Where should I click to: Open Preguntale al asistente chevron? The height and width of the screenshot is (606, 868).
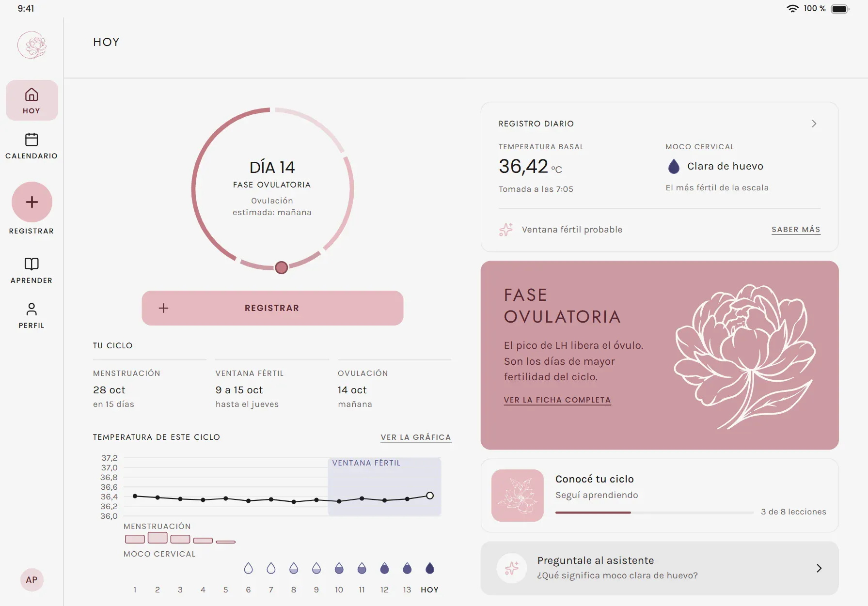click(x=819, y=568)
